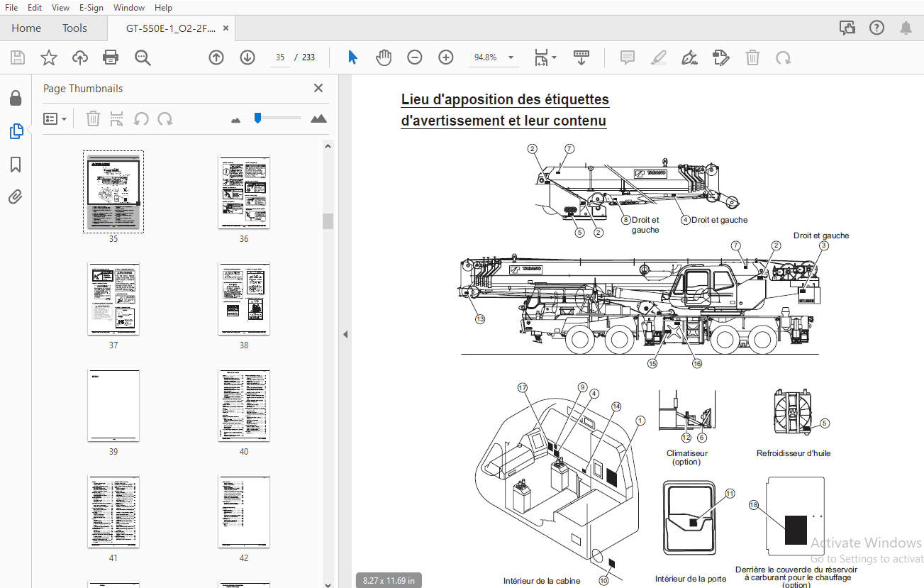This screenshot has height=588, width=924.
Task: Open the Find text search tool
Action: [x=143, y=57]
